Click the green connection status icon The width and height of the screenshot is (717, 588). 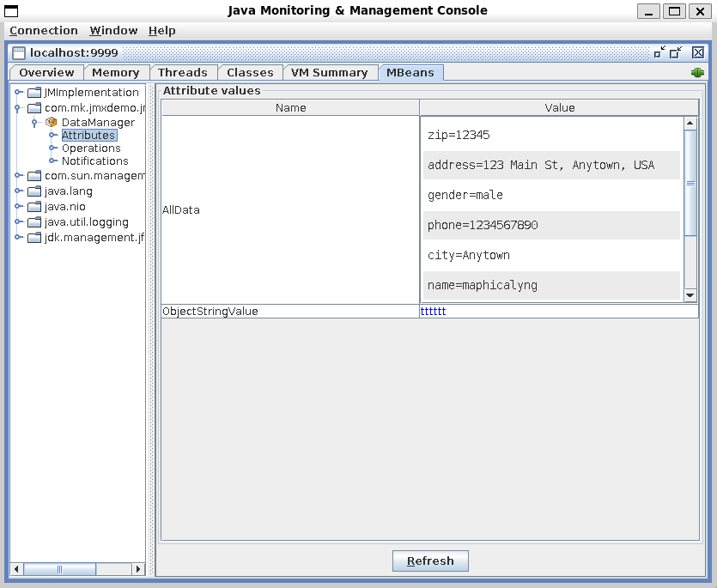click(697, 73)
